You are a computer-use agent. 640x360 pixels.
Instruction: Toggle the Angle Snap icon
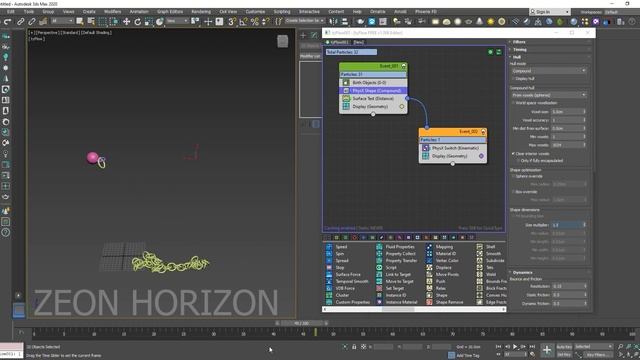point(243,22)
